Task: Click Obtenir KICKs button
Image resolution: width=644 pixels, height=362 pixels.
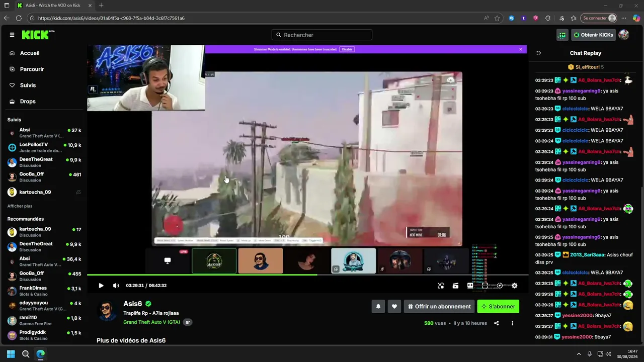Action: tap(593, 35)
